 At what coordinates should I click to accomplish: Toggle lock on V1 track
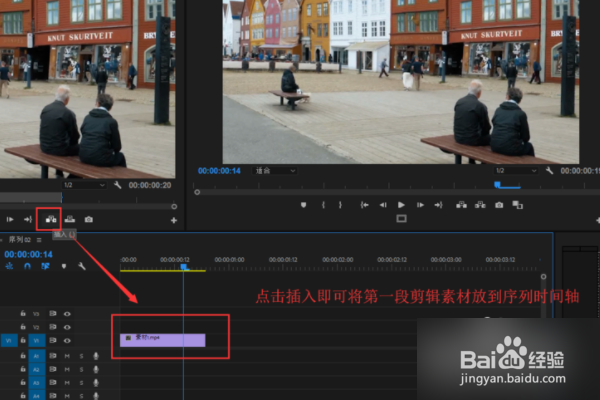click(23, 340)
